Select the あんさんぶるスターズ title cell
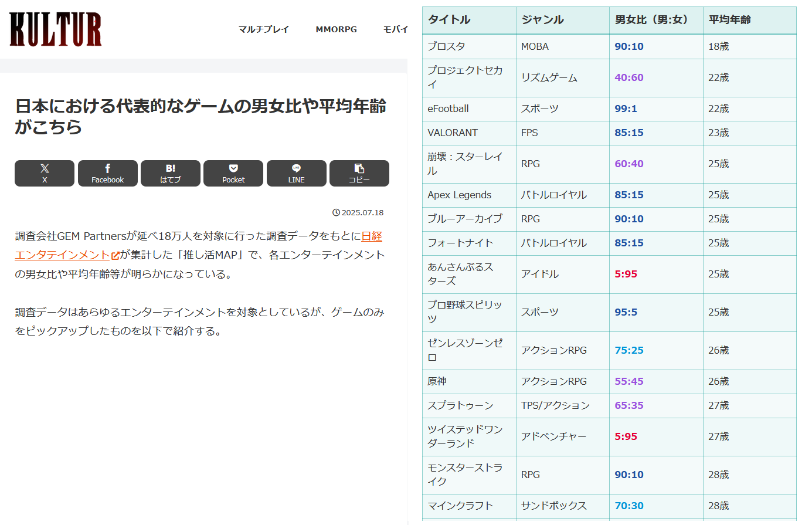Screen dimensions: 812x525 (469, 274)
